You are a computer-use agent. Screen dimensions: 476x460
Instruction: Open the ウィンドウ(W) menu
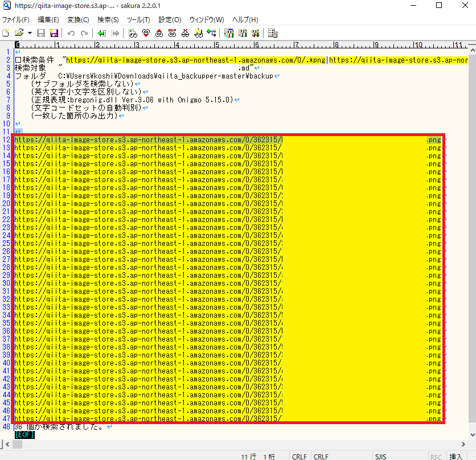(x=207, y=20)
